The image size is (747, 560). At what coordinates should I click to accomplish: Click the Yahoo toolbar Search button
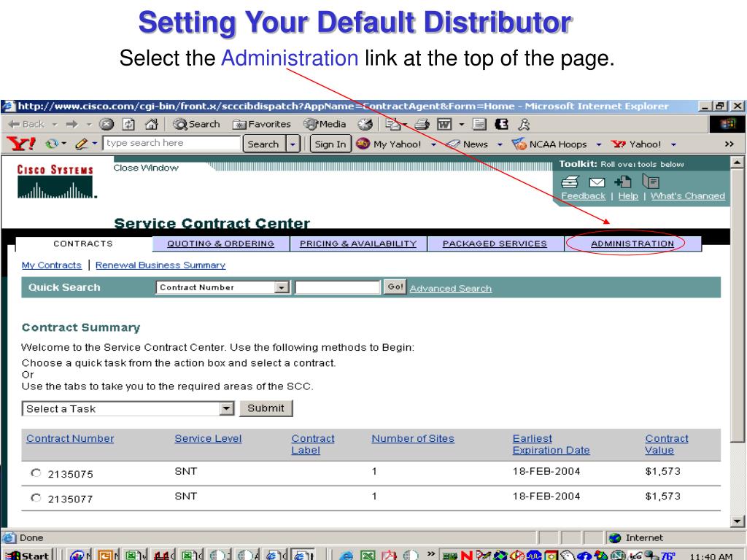(x=263, y=144)
